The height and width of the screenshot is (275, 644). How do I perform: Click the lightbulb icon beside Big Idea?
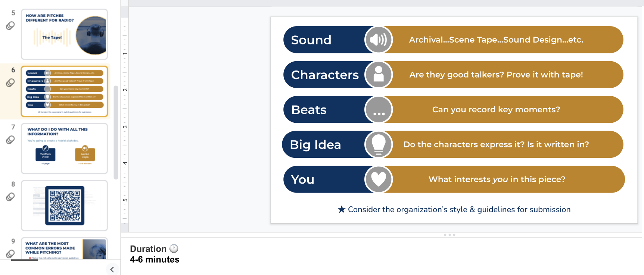click(379, 144)
